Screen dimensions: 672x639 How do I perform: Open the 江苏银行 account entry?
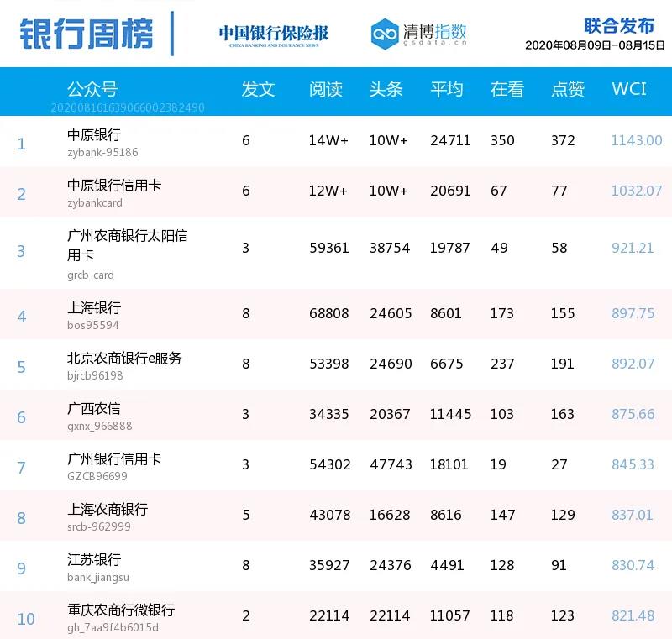pyautogui.click(x=94, y=559)
